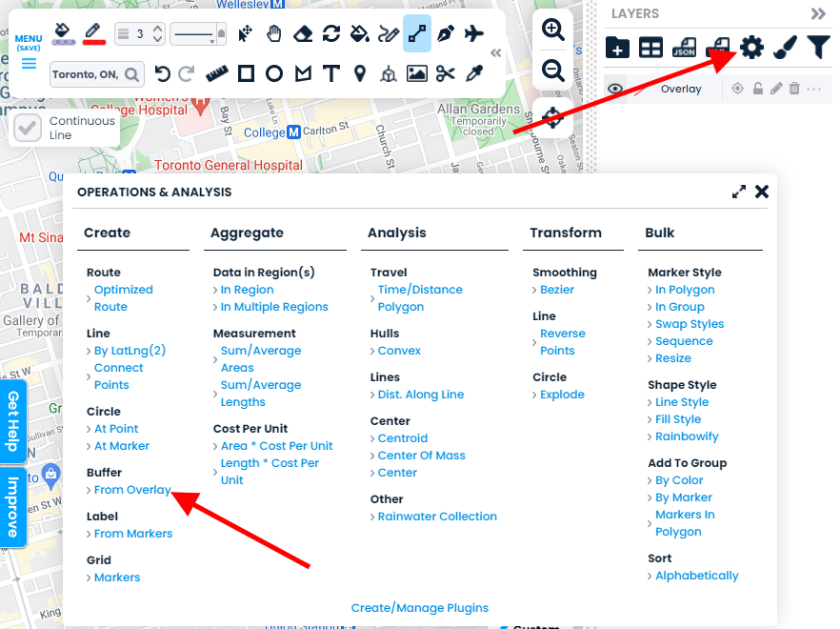Open Buffer From Overlay operation
840x629 pixels.
(x=132, y=490)
